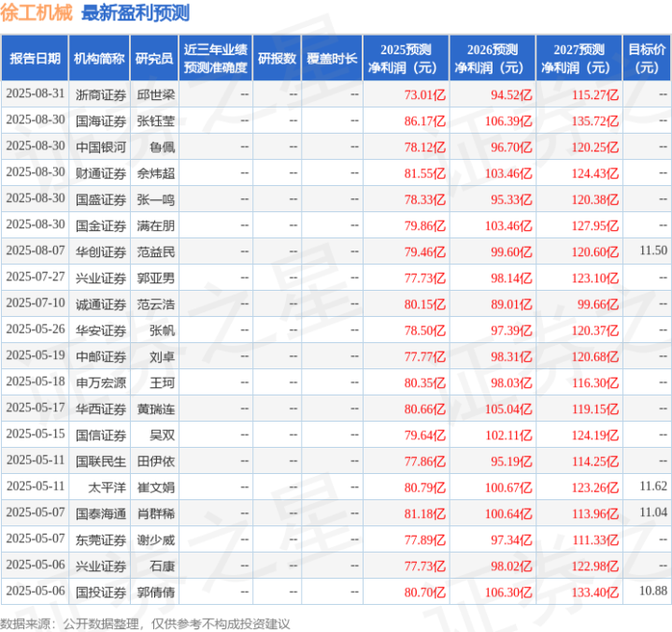
Task: Select the 报告日期 column header
Action: pyautogui.click(x=35, y=58)
